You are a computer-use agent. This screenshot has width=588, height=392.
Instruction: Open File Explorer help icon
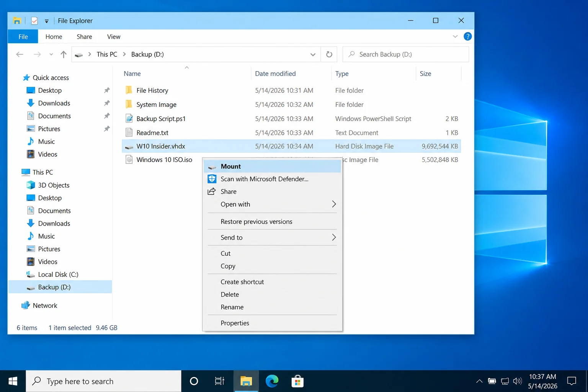467,37
